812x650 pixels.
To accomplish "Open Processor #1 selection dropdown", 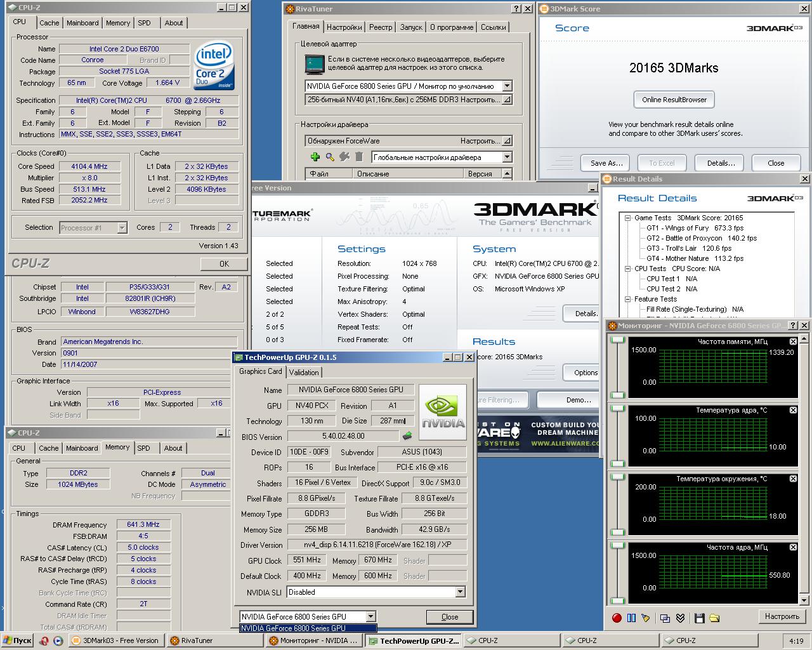I will (x=122, y=228).
